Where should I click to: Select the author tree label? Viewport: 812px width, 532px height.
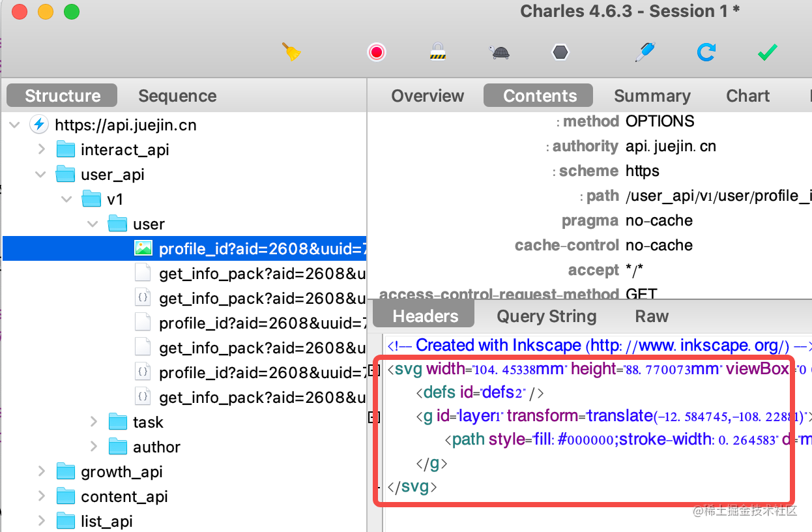coord(156,447)
